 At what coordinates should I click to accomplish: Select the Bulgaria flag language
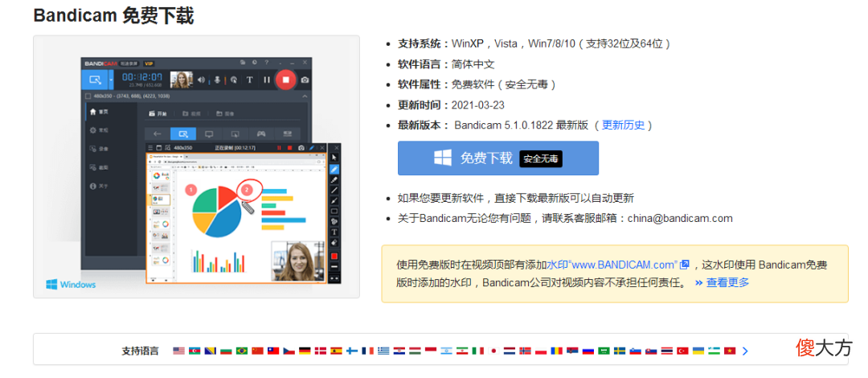(x=227, y=351)
